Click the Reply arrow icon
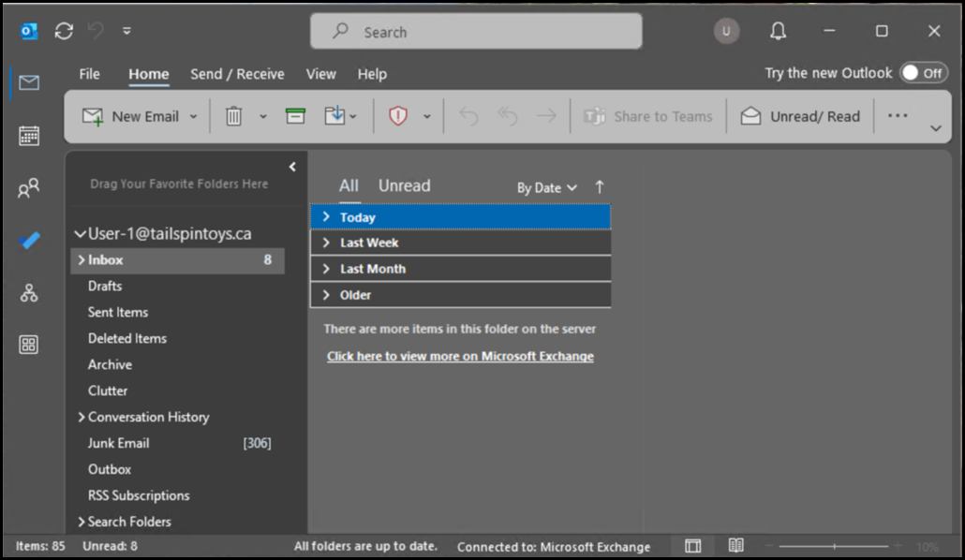Screen dimensions: 965x560 (x=468, y=116)
